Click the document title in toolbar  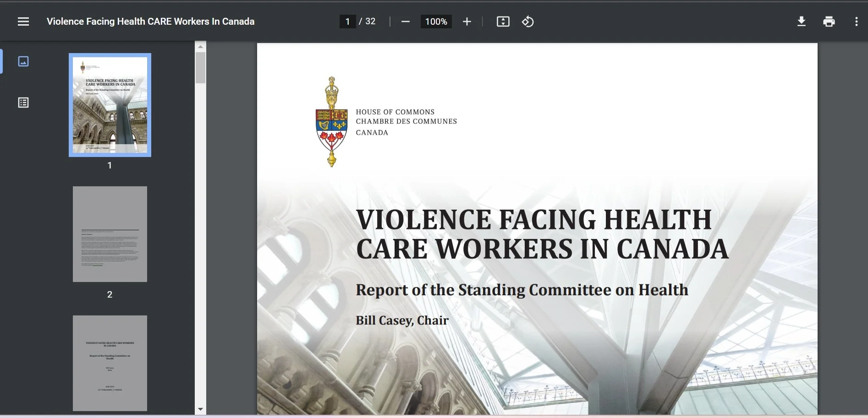point(150,22)
